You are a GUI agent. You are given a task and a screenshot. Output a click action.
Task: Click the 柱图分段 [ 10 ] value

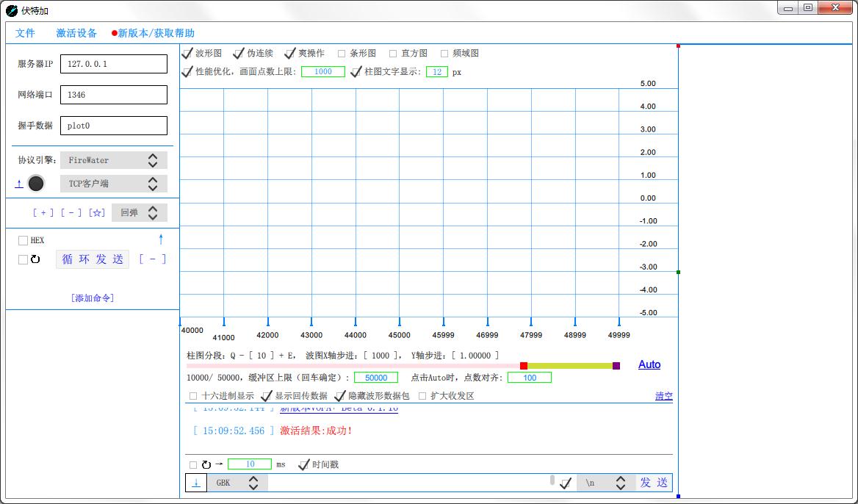click(262, 356)
